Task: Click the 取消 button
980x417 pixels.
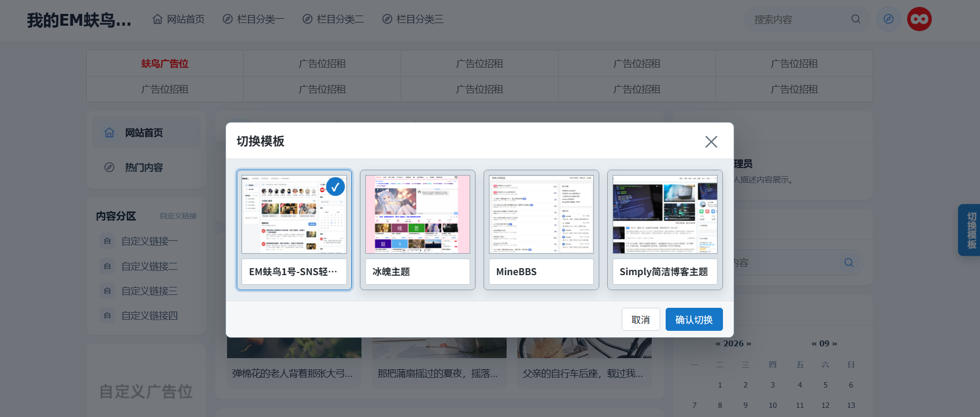Action: (x=641, y=320)
